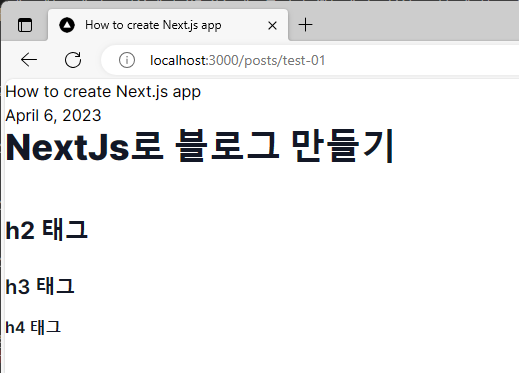519x373 pixels.
Task: Click the 'How to create Next.js app' page title text
Action: (103, 92)
